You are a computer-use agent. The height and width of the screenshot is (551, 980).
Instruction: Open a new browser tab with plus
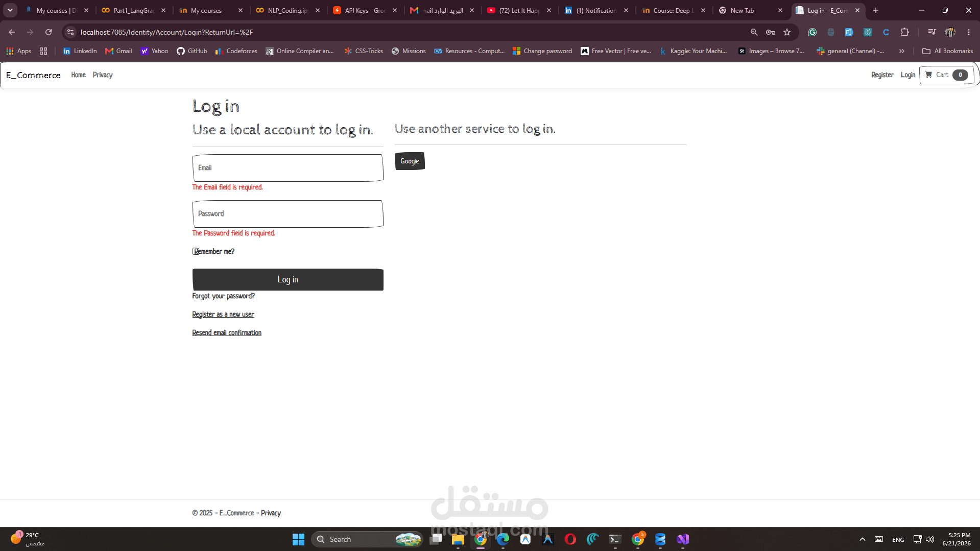click(x=876, y=10)
